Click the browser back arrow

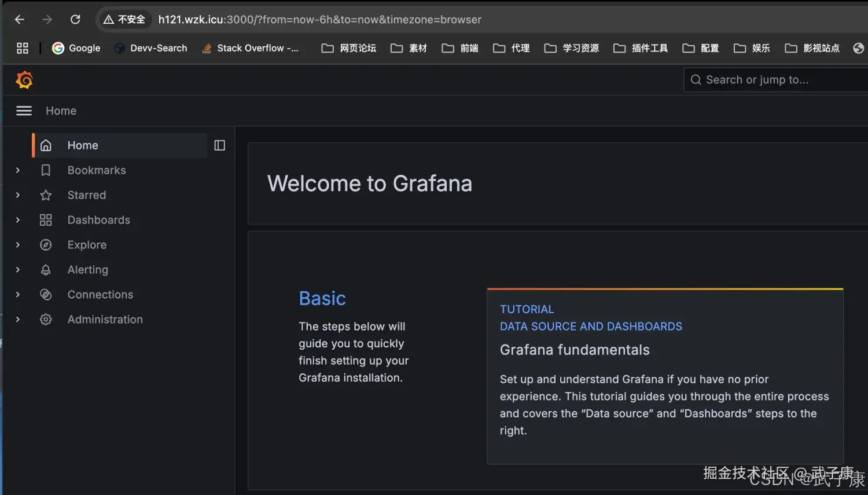click(x=19, y=19)
